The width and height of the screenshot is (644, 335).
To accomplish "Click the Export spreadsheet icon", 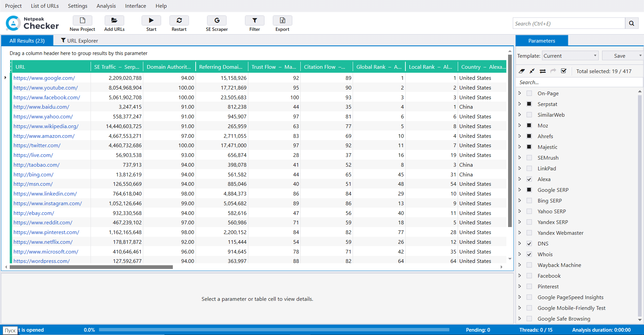I will (x=283, y=20).
